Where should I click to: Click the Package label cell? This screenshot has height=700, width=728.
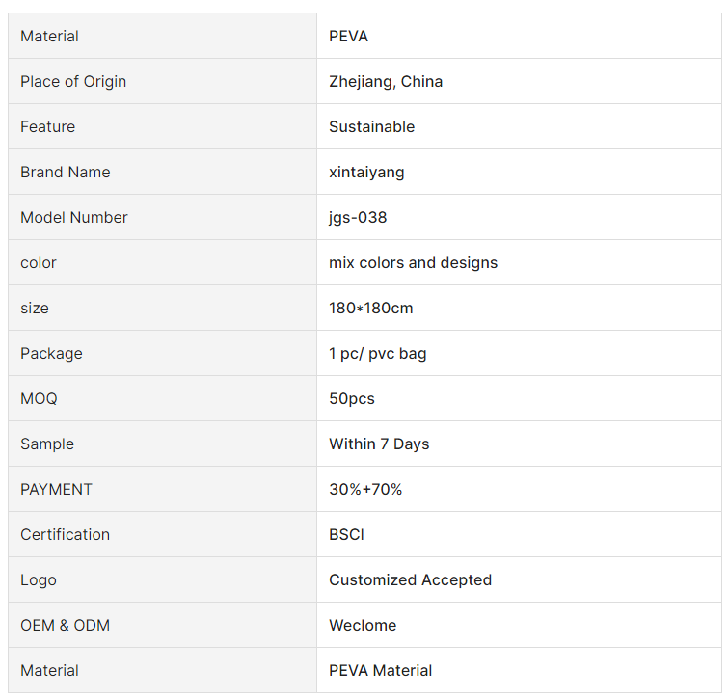[51, 354]
